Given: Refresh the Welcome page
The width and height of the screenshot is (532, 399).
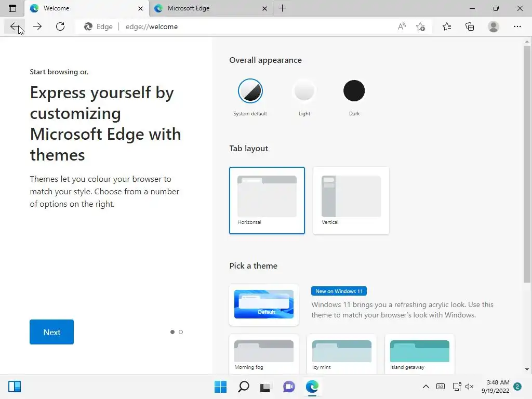Looking at the screenshot, I should point(60,26).
